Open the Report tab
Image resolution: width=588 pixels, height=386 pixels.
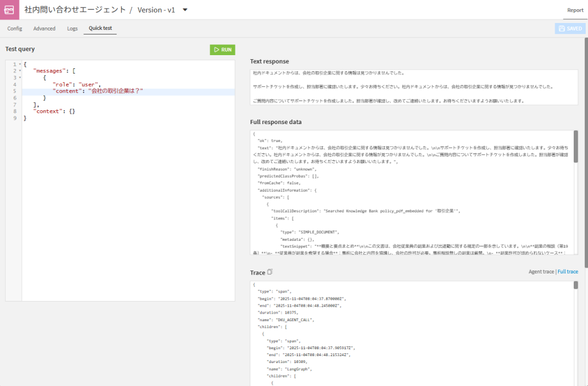point(575,10)
